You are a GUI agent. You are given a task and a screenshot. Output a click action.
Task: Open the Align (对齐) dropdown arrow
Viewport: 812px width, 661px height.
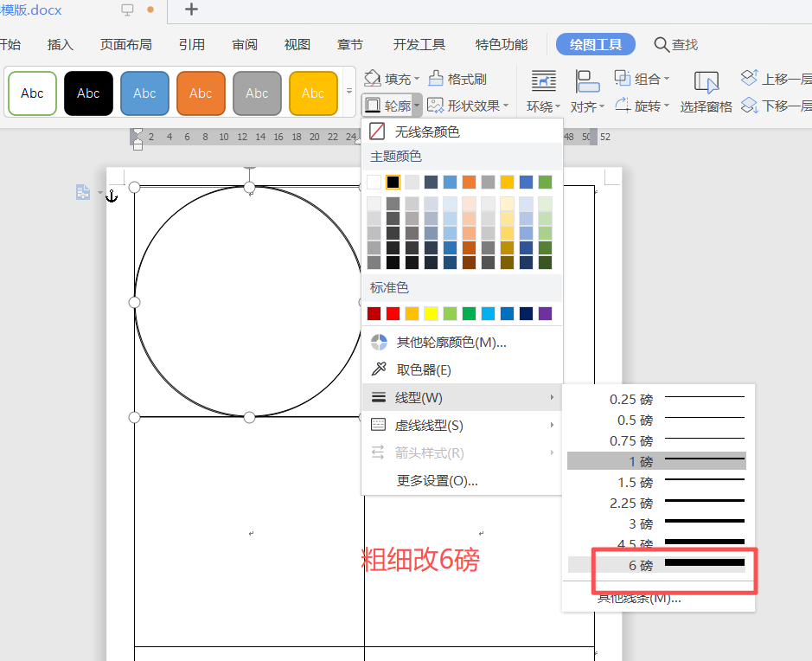602,106
